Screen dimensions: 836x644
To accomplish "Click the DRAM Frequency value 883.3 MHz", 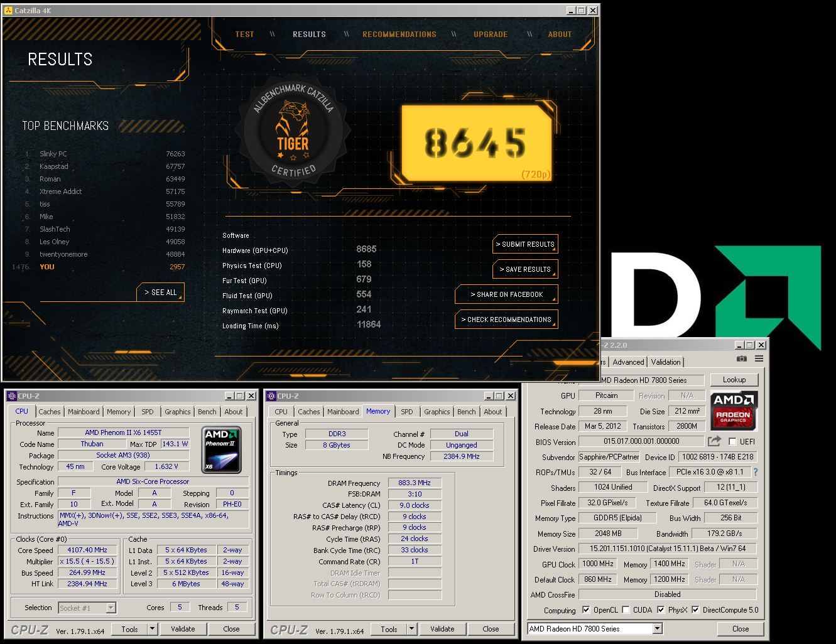I will 415,483.
